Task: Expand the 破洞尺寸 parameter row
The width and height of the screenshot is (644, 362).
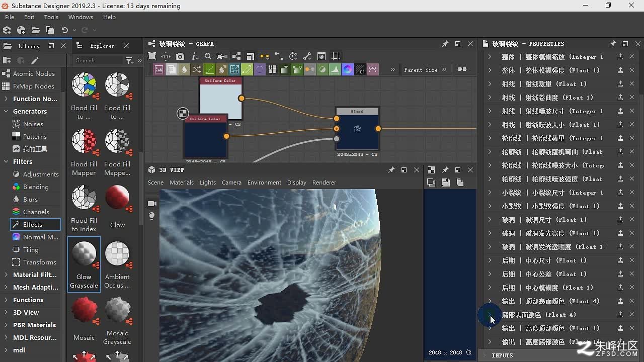Action: [490, 220]
